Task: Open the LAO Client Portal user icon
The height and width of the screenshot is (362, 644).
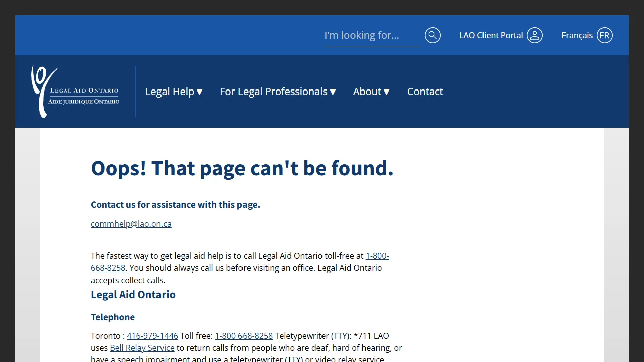Action: (535, 35)
